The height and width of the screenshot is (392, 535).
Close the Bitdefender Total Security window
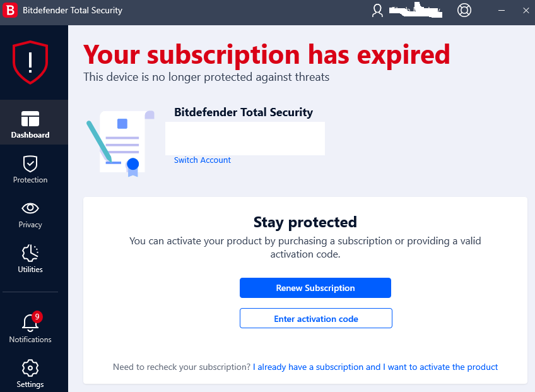pos(526,11)
